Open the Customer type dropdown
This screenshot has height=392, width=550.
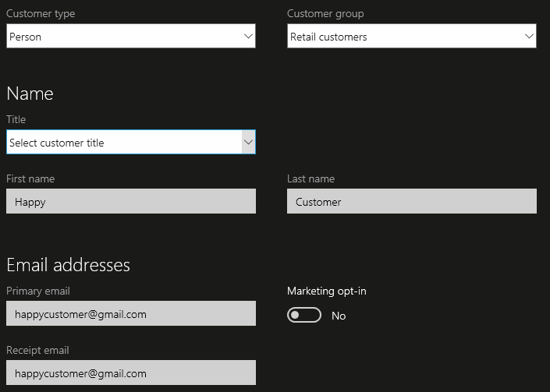[x=130, y=37]
